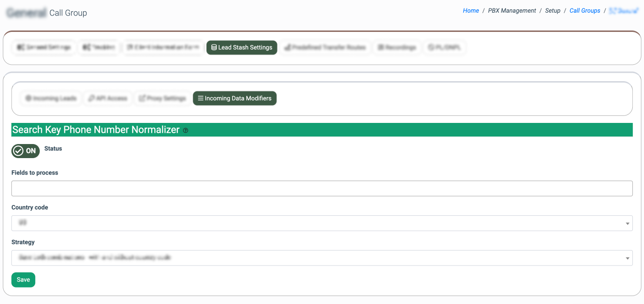Click the list icon on Incoming Data Modifiers
This screenshot has width=644, height=304.
pyautogui.click(x=200, y=99)
